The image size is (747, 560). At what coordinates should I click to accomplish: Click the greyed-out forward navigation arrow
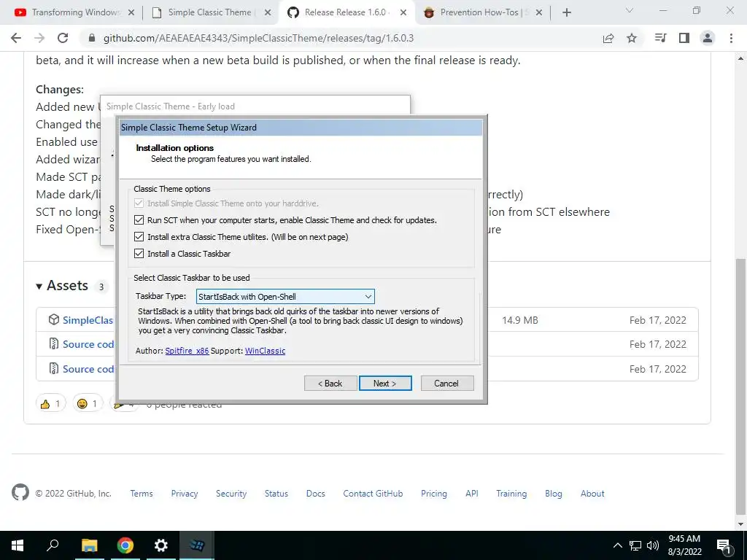click(39, 38)
